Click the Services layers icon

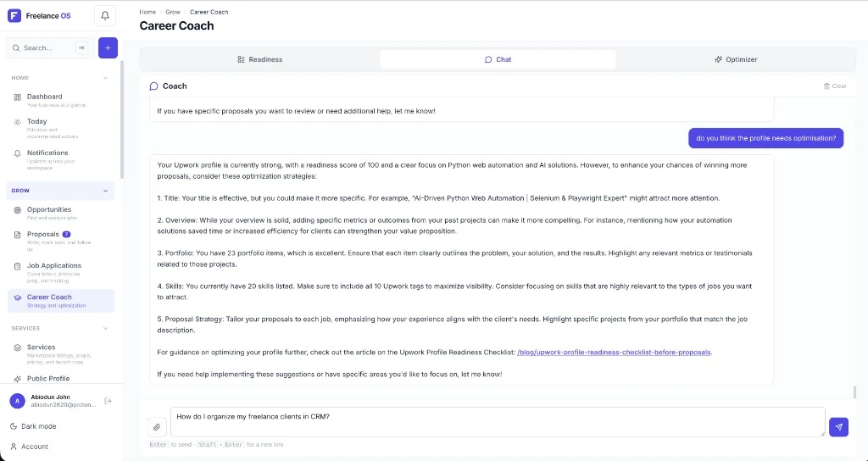(x=17, y=347)
